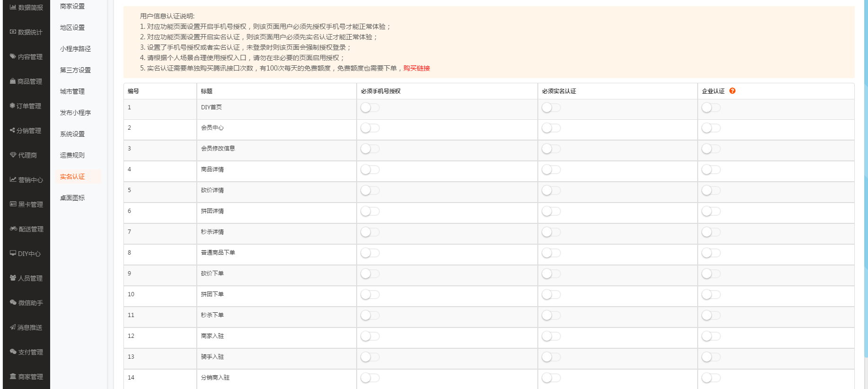Turn on 企业认证 for 商品详情
868x389 pixels.
pos(711,170)
